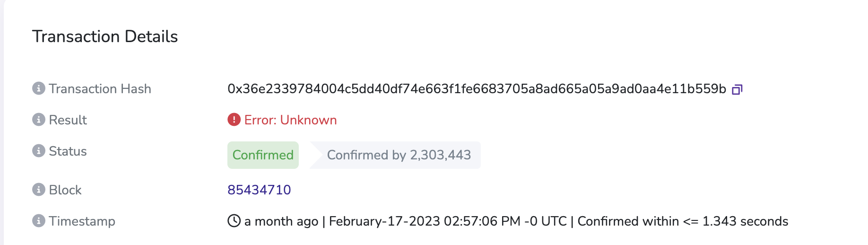Screen dimensions: 868x245
Task: Click the info icon beside Status
Action: tap(39, 151)
